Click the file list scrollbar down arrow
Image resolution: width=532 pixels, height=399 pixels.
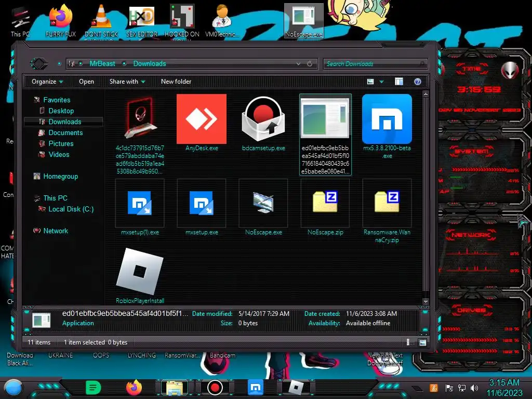(425, 301)
